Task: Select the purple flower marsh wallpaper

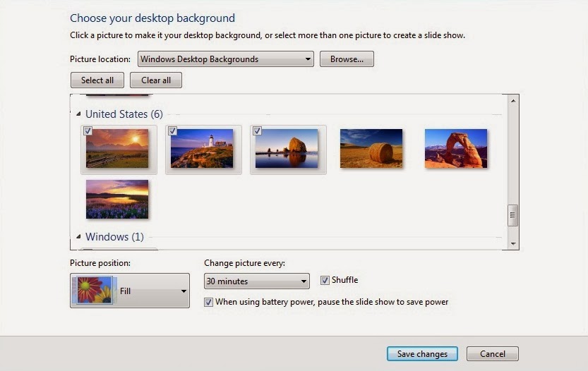Action: [117, 200]
